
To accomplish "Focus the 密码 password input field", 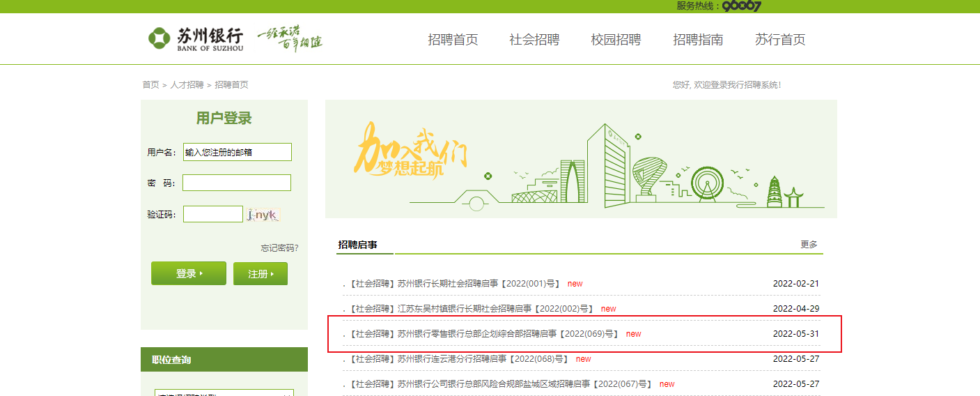I will [x=237, y=183].
